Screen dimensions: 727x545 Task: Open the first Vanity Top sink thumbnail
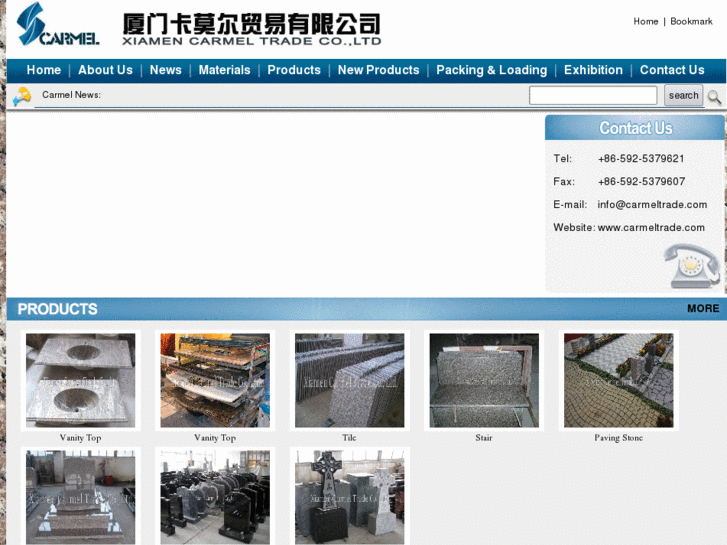click(81, 380)
